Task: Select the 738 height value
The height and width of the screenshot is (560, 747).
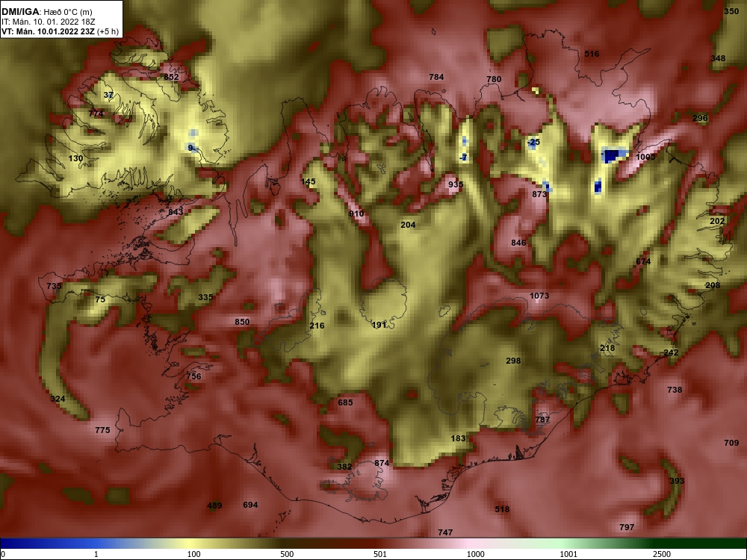Action: [675, 390]
